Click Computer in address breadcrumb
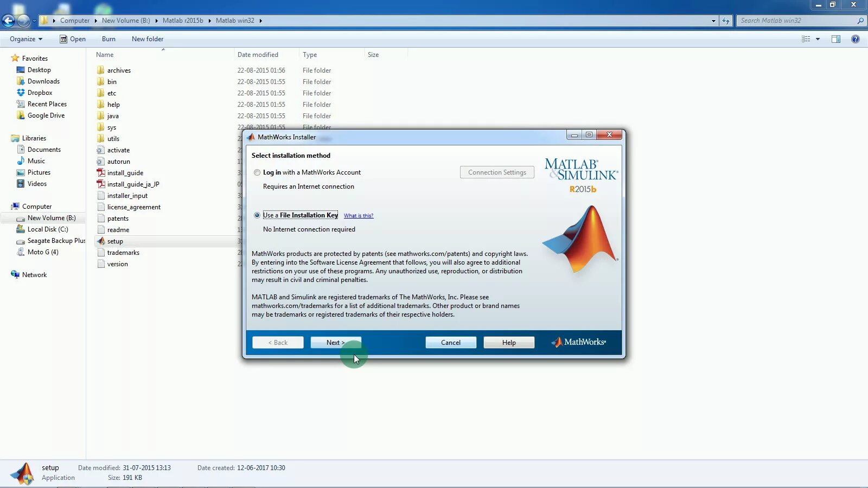The image size is (868, 488). [x=75, y=21]
